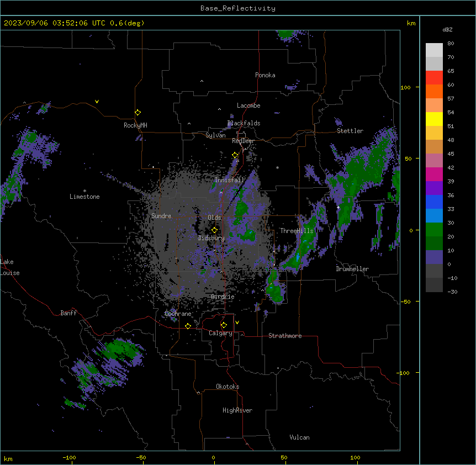Pick the blue 33–36 dBZ legend swatch
Viewport: 476px width, 465px height.
coord(434,202)
